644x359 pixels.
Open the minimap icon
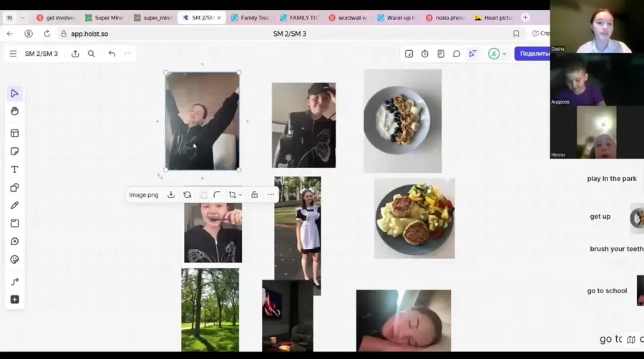pos(631,339)
